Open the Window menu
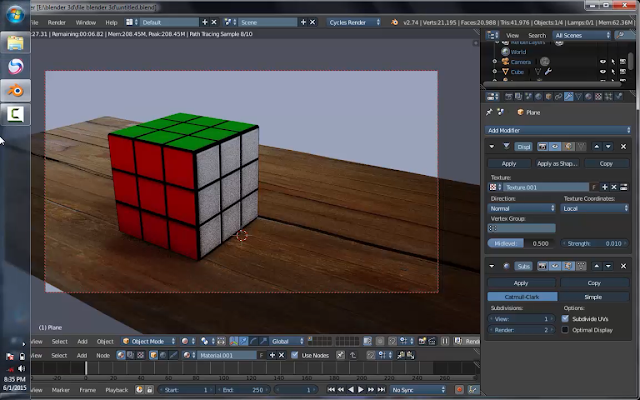Screen dimensions: 640x400 [86, 22]
